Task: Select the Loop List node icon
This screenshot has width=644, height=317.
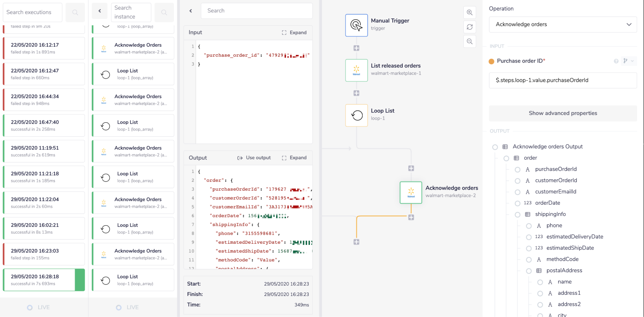Action: coord(356,115)
